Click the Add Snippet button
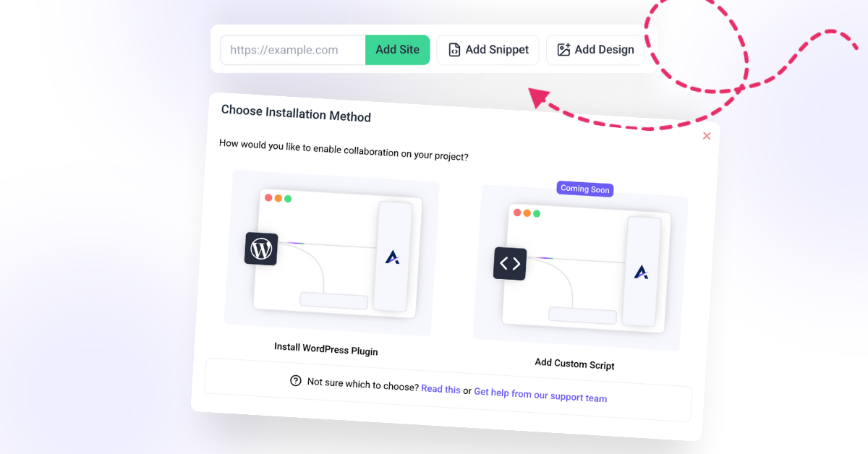The height and width of the screenshot is (454, 868). pos(488,50)
